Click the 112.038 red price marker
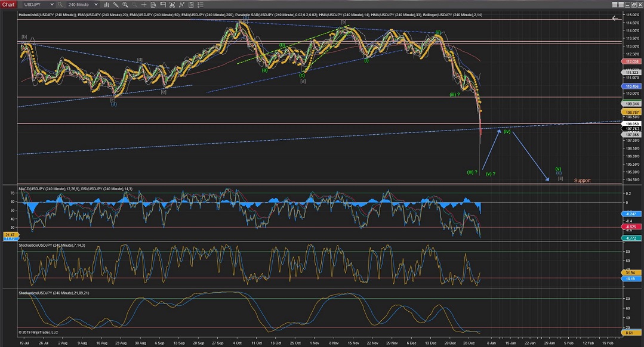644x347 pixels. [631, 61]
